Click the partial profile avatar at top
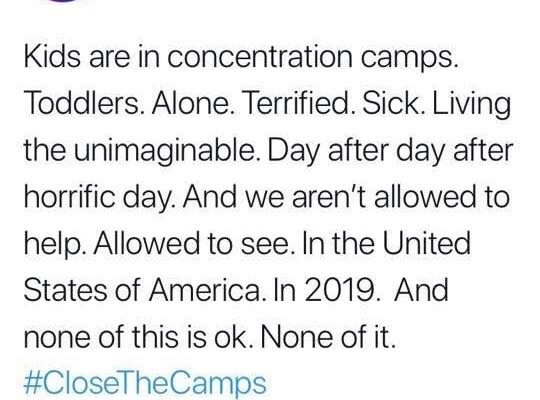The width and height of the screenshot is (540, 400). tap(62, 1)
